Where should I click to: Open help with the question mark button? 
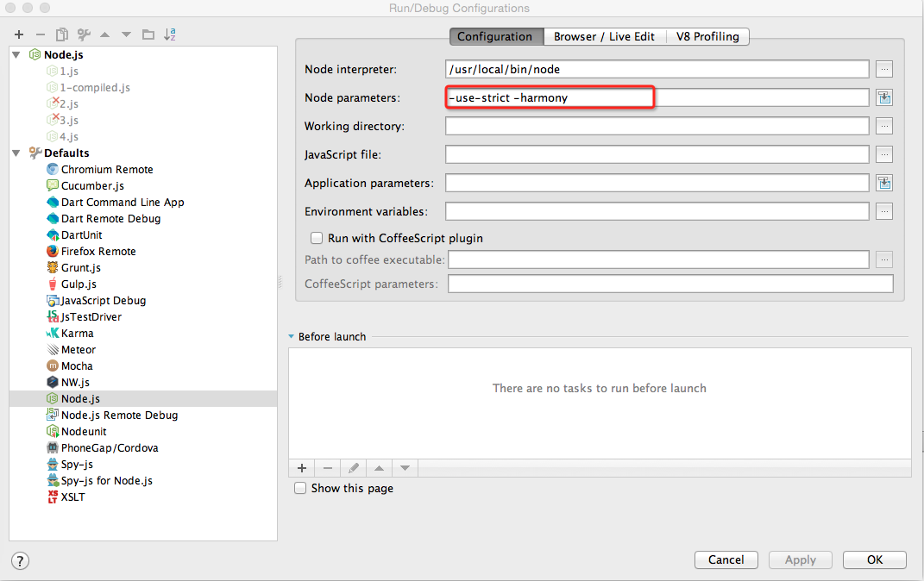(20, 560)
